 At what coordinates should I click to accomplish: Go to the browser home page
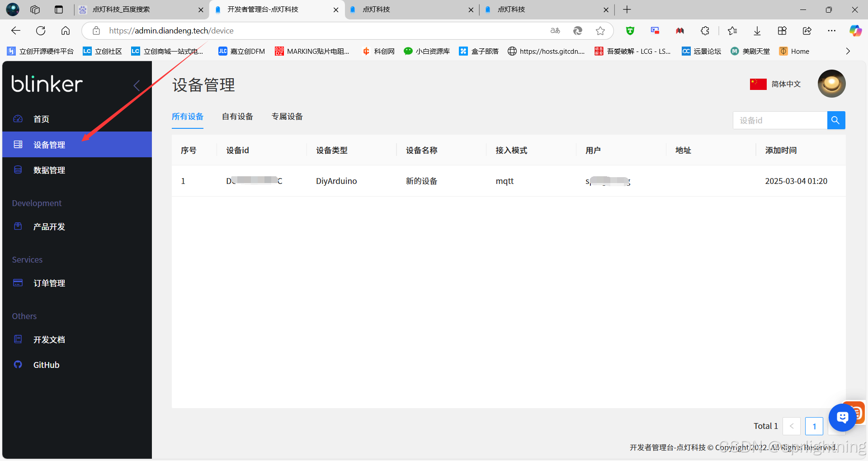(66, 30)
